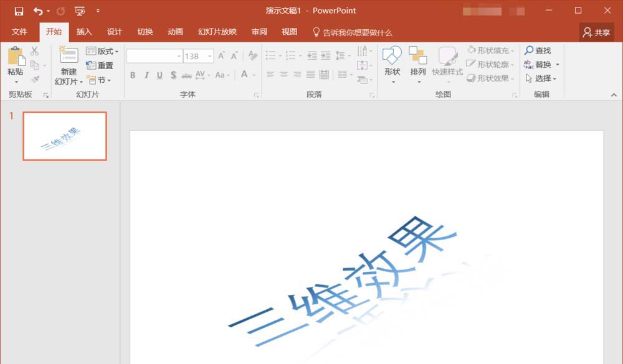Open the 段落 dialog launcher
This screenshot has height=364, width=623.
(373, 95)
